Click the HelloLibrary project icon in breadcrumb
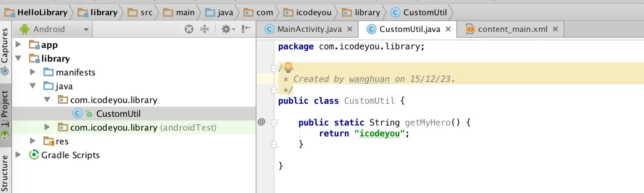This screenshot has height=193, width=644. point(9,12)
